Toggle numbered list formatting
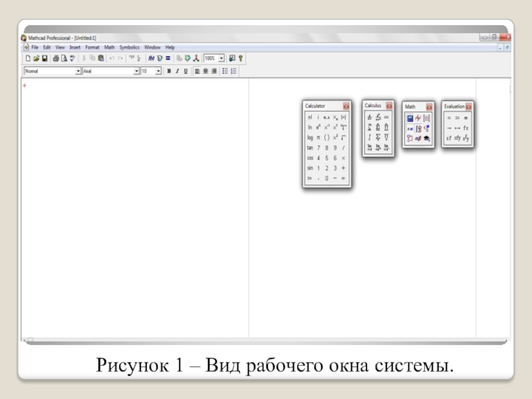The image size is (532, 399). pyautogui.click(x=233, y=71)
